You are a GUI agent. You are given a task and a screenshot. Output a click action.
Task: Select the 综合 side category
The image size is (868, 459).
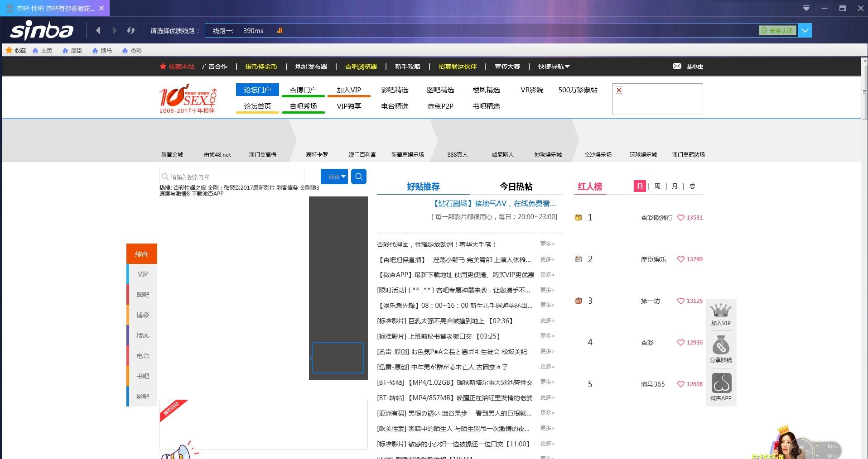tap(142, 253)
